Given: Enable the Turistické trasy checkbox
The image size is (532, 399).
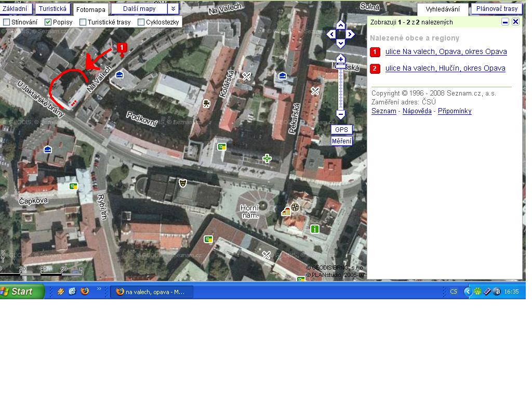Looking at the screenshot, I should [x=83, y=22].
